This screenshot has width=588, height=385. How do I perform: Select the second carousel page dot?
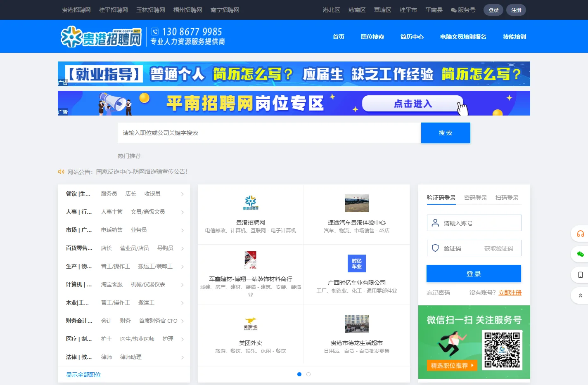[308, 374]
